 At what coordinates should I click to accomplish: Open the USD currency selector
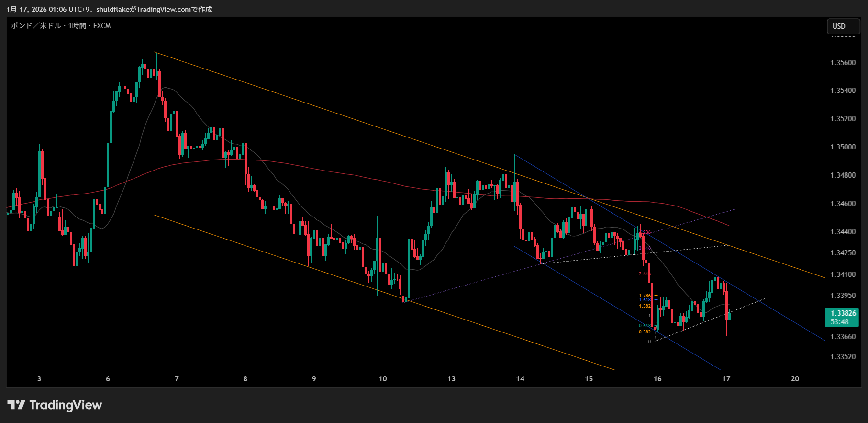pos(843,26)
